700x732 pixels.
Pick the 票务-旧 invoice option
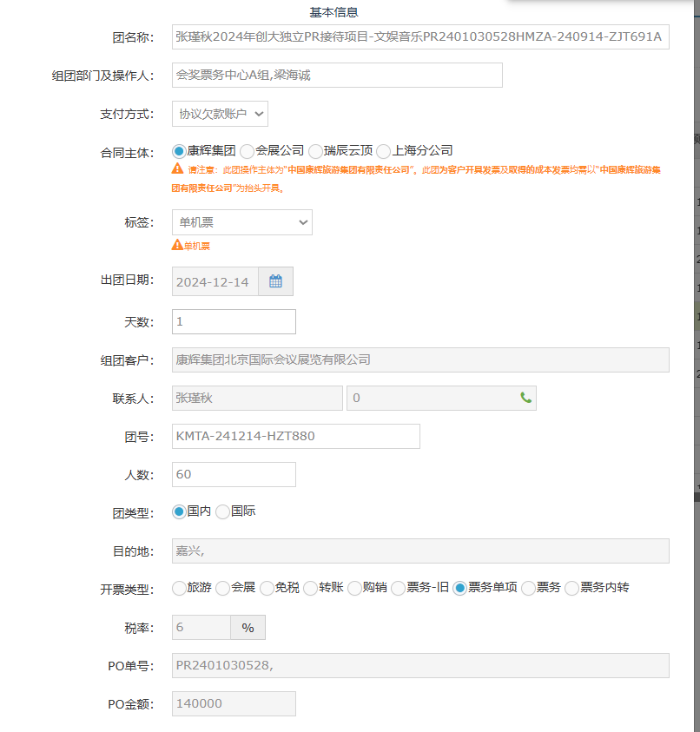(x=399, y=589)
